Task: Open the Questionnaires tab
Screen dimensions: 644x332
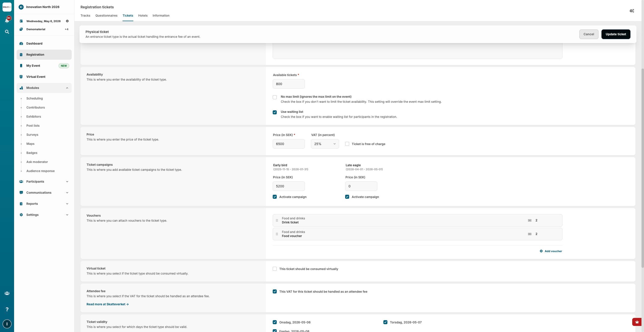Action: 106,16
